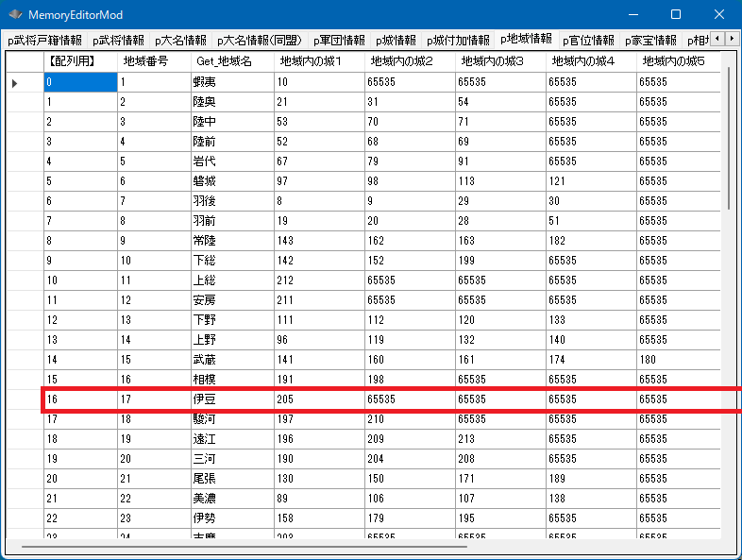Select the cell containing 伊豆

click(x=231, y=399)
